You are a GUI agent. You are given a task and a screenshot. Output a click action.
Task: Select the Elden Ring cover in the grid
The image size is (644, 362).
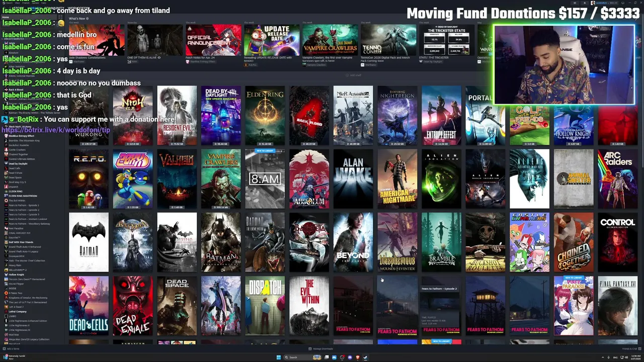[265, 116]
